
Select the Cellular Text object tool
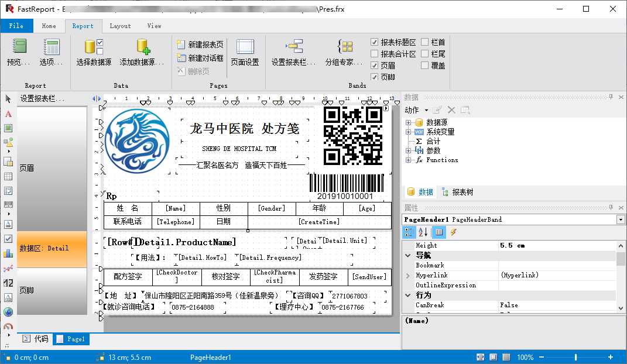8,297
